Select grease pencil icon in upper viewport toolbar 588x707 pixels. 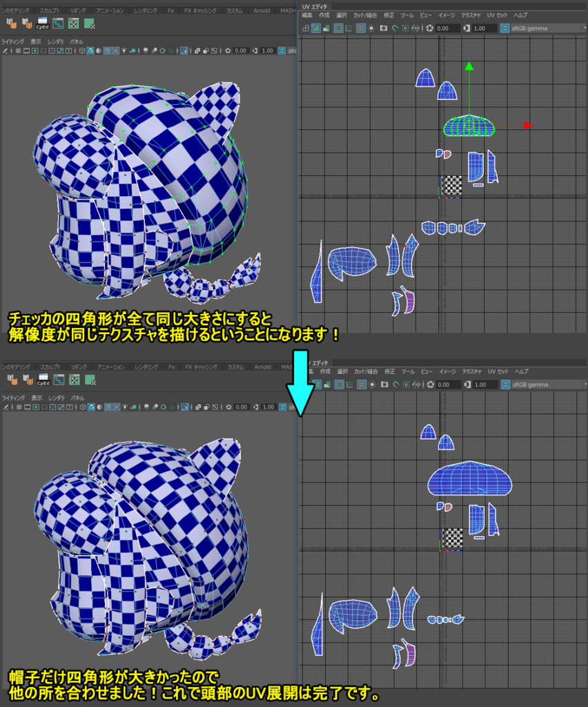coord(5,51)
